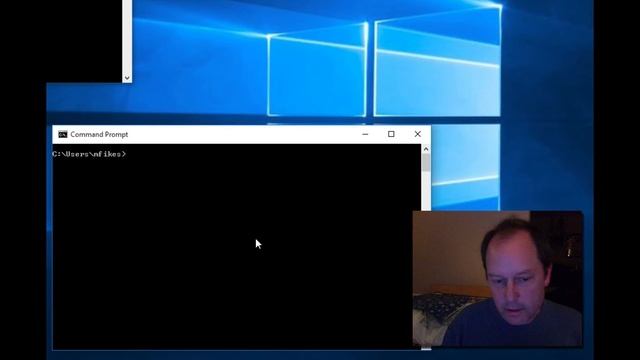Viewport: 640px width, 360px height.
Task: Click the scroll down arrow in the background window
Action: click(127, 78)
